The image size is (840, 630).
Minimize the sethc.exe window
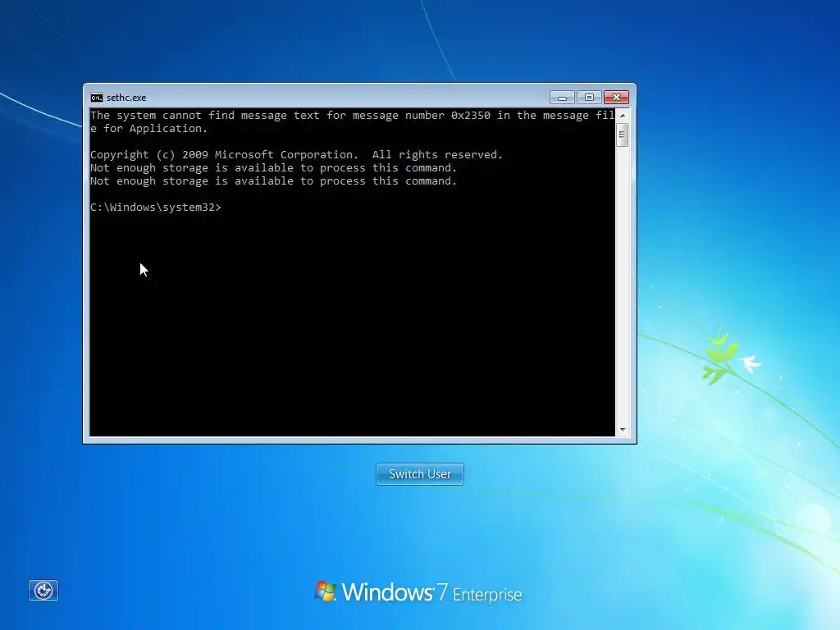point(562,98)
